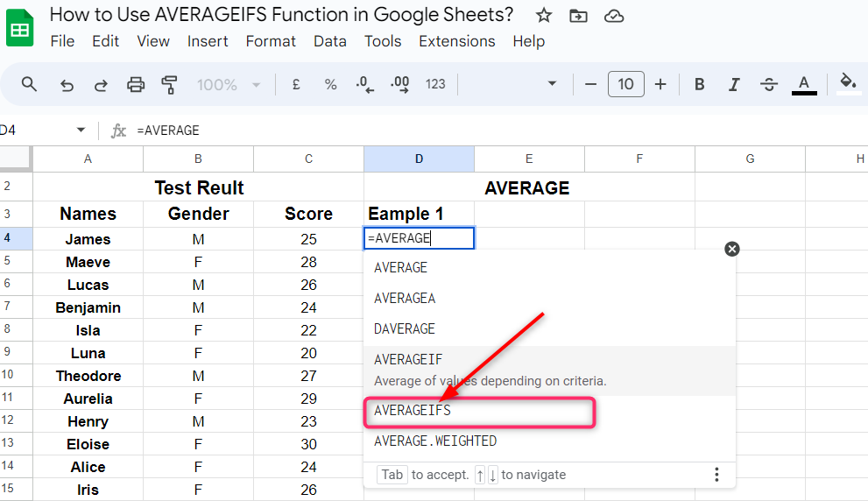Format as percent with the % icon

tap(330, 84)
